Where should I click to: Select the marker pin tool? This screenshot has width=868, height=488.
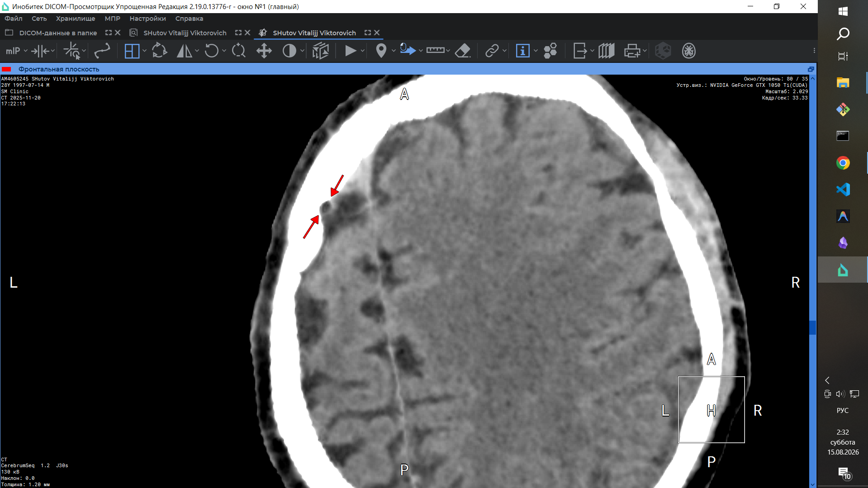coord(381,51)
